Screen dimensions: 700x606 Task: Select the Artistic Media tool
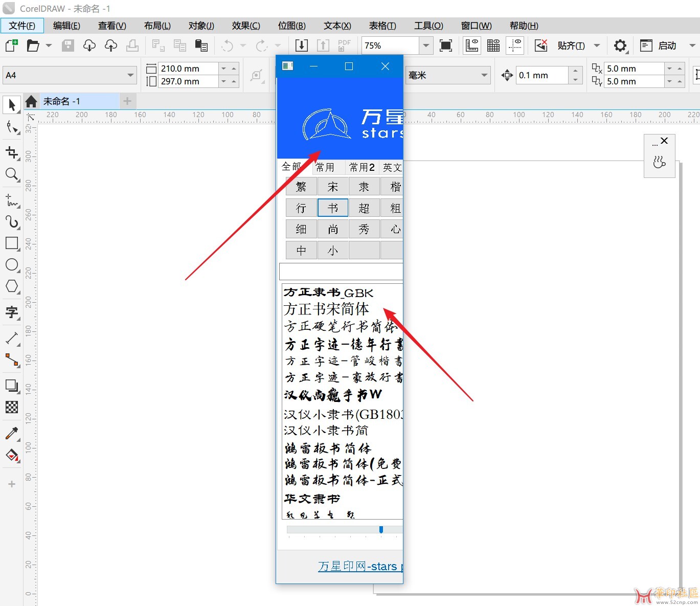[x=12, y=221]
